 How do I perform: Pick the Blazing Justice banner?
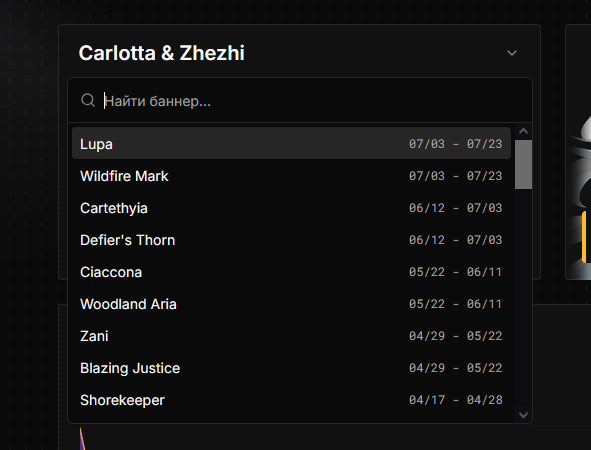tap(291, 368)
